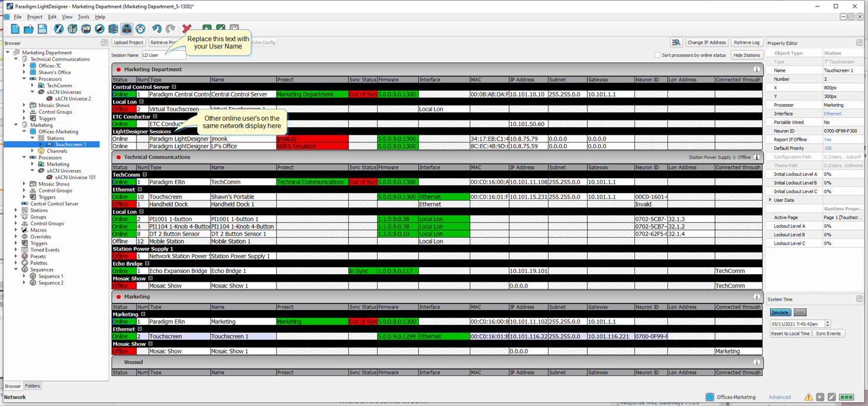
Task: Collapse the Marketing Department tree node
Action: tap(8, 52)
